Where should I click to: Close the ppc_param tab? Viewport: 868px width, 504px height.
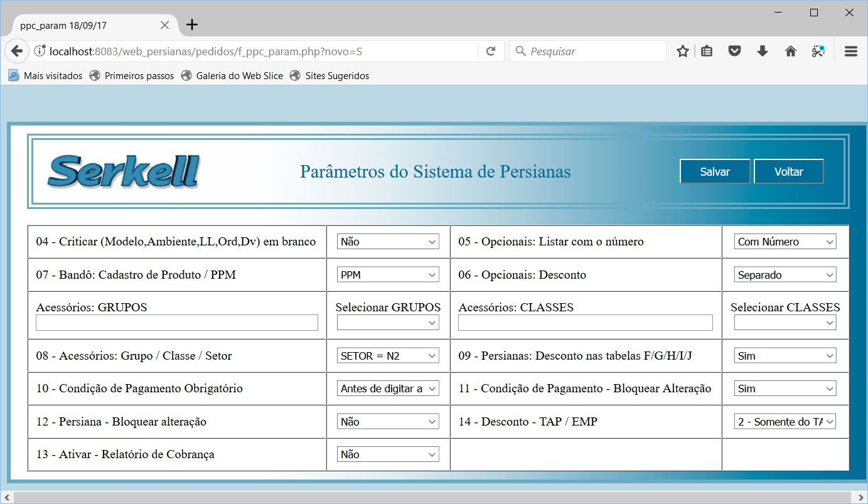point(164,26)
